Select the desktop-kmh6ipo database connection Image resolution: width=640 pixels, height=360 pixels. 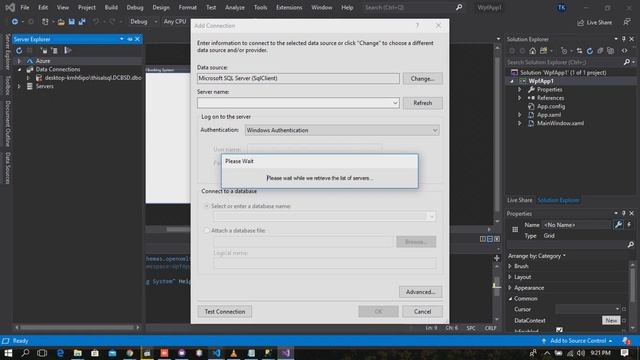93,78
